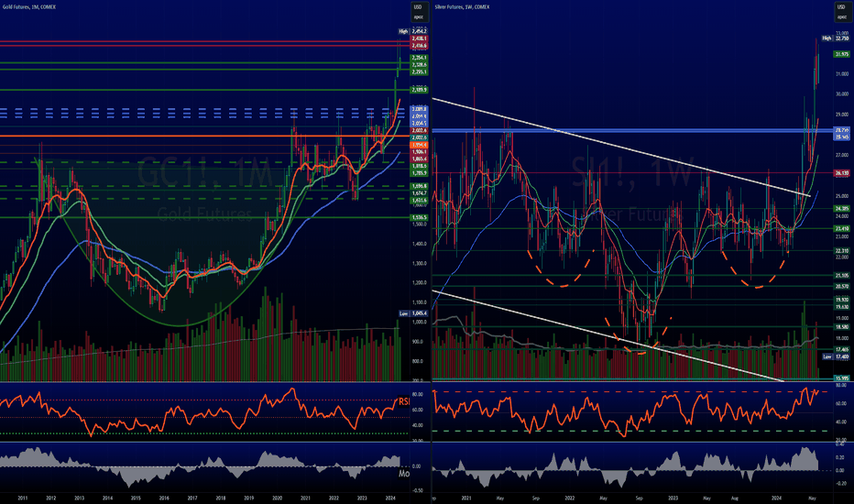This screenshot has width=854, height=504.
Task: Click 2019 on the gold chart time axis
Action: pyautogui.click(x=249, y=498)
